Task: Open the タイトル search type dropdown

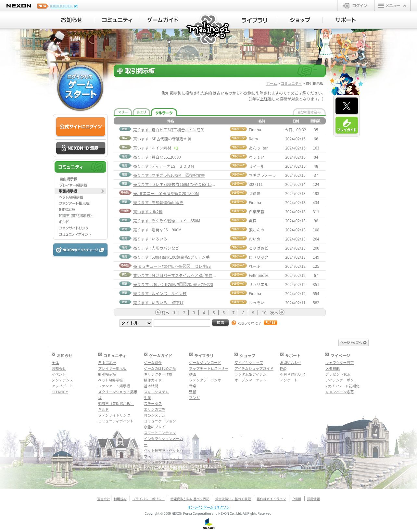Action: click(x=135, y=323)
